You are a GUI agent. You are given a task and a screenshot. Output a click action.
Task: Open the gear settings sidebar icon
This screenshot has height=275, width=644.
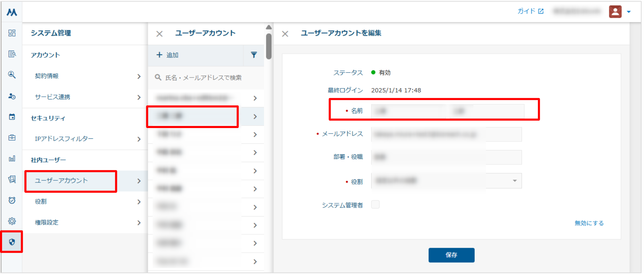tap(12, 221)
